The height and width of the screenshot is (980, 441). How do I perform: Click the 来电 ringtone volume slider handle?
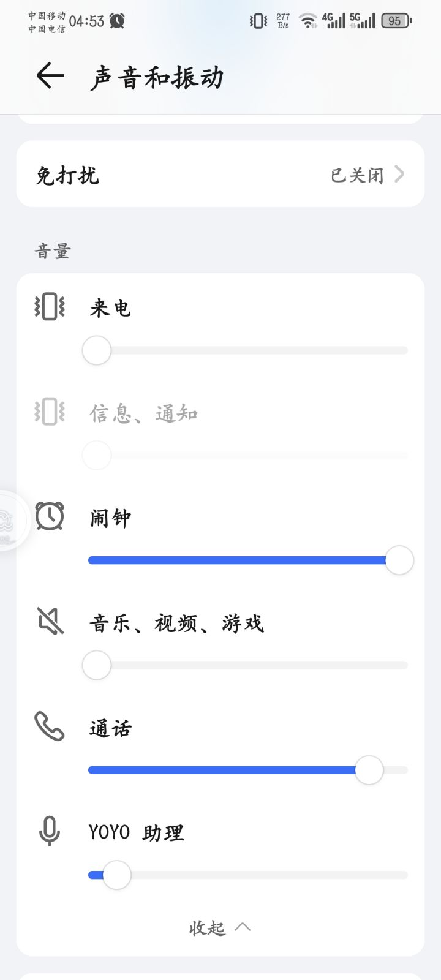[97, 350]
